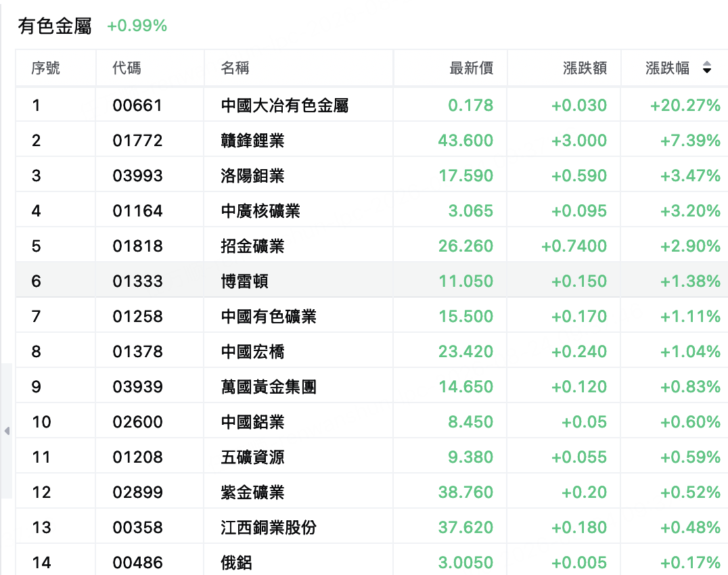Click latest price 38.760
728x575 pixels.
point(465,492)
